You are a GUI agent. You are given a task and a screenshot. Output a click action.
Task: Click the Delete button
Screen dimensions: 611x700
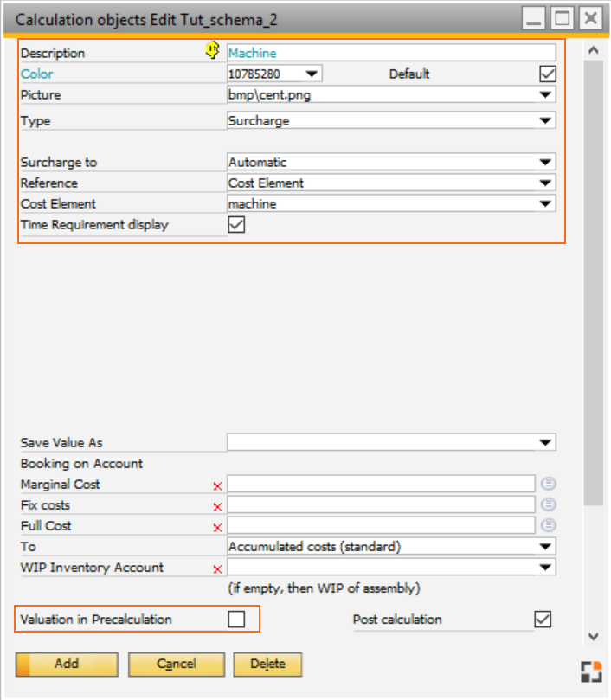[x=267, y=665]
